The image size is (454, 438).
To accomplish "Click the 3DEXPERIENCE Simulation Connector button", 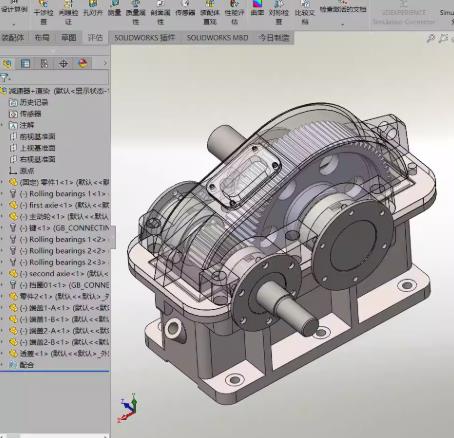I will 404,13.
